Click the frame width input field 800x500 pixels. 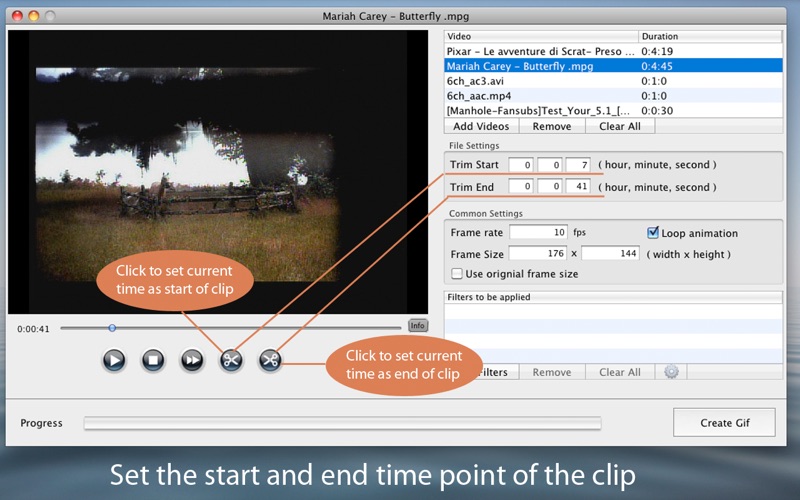click(x=537, y=254)
